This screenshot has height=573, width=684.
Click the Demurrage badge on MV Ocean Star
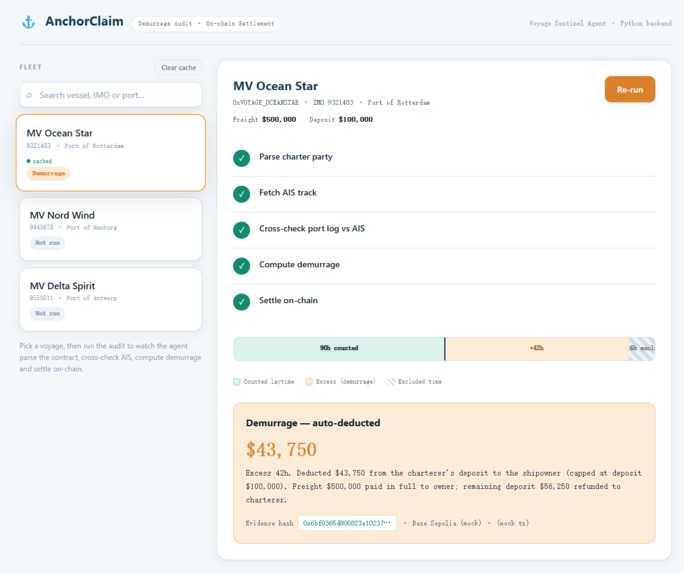pos(48,174)
